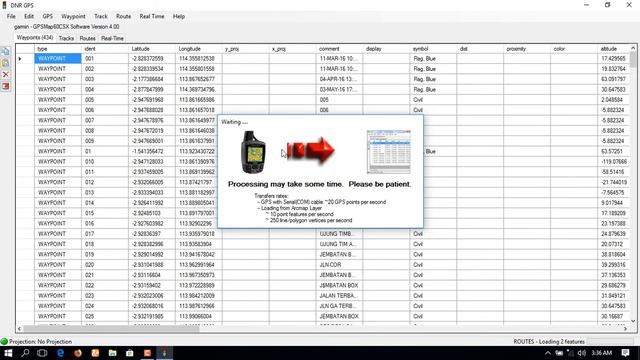Viewport: 640px width, 360px height.
Task: Open the Windows Start menu
Action: pyautogui.click(x=8, y=353)
